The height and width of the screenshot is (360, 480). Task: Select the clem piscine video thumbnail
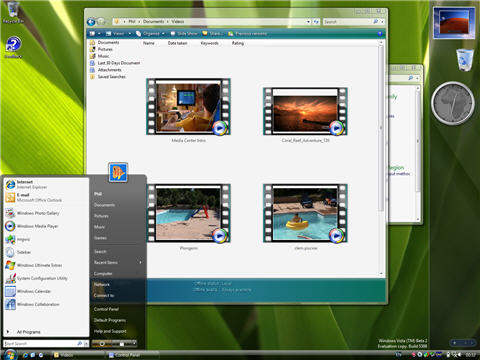(305, 213)
